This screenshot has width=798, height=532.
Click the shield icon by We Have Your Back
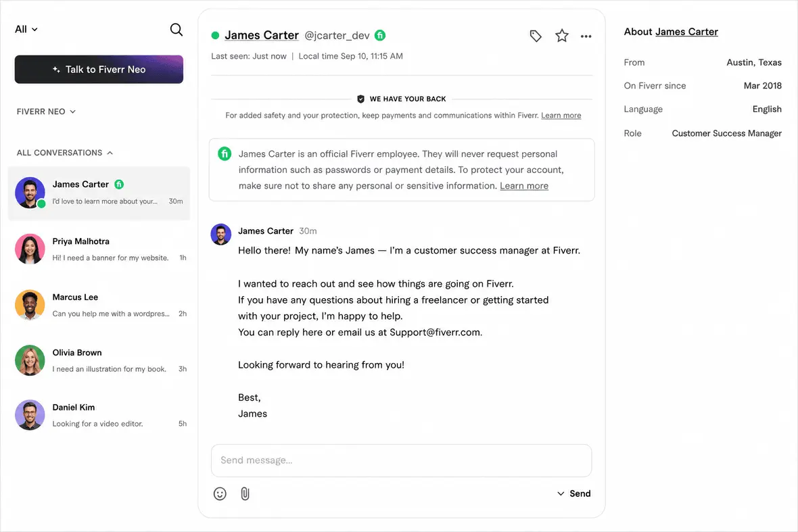click(x=361, y=99)
